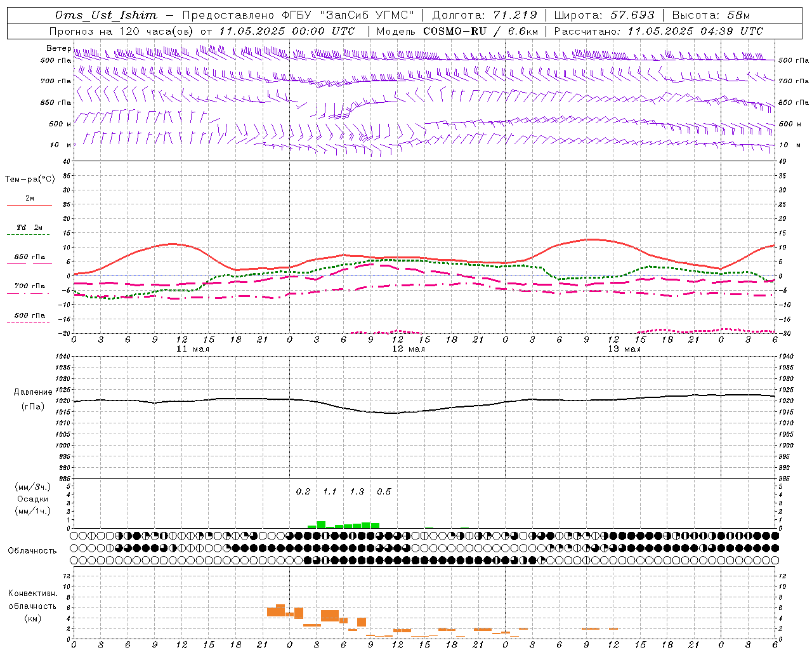Screen dimensions: 812x650
Task: Click the 12 мая date label
Action: [x=409, y=349]
